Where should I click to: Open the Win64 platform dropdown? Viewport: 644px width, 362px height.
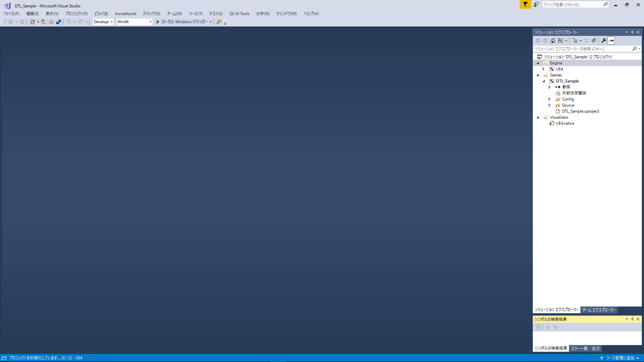(150, 22)
